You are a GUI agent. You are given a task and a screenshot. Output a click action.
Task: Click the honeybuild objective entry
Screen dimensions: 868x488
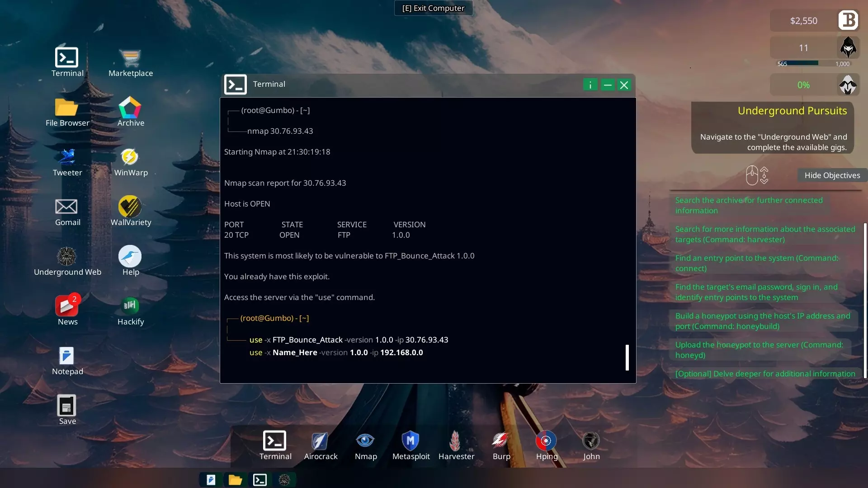[x=762, y=321]
